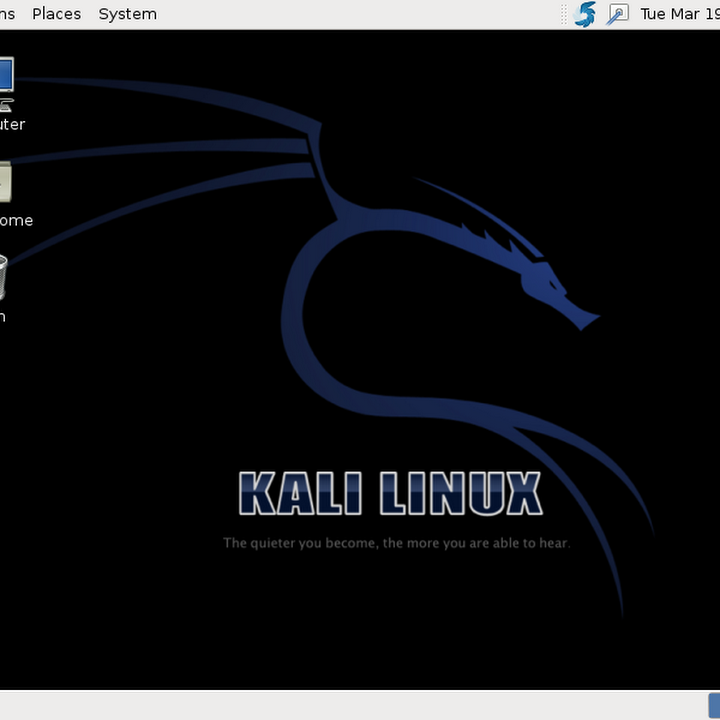Click the Iceweasel browser launcher icon

coord(585,14)
